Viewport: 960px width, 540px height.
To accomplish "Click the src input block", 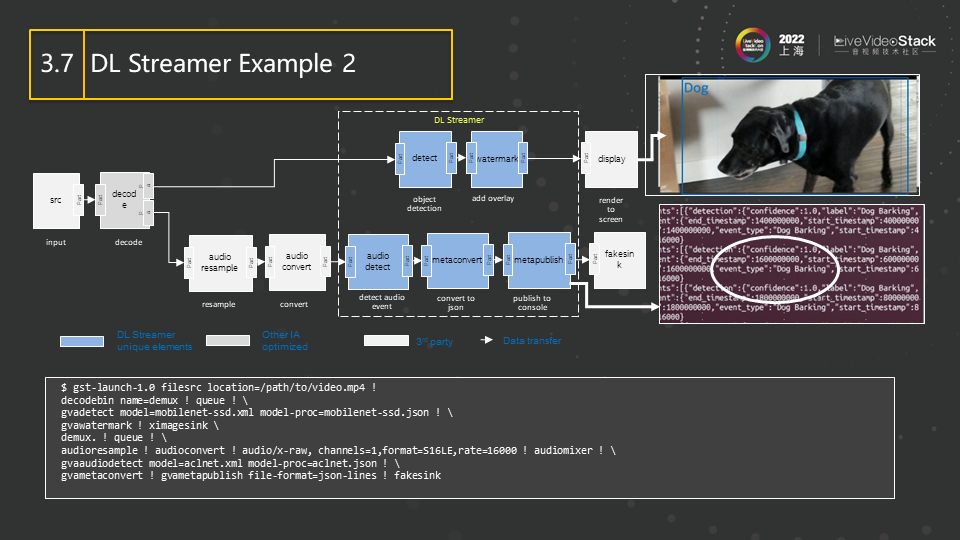I will coord(56,200).
